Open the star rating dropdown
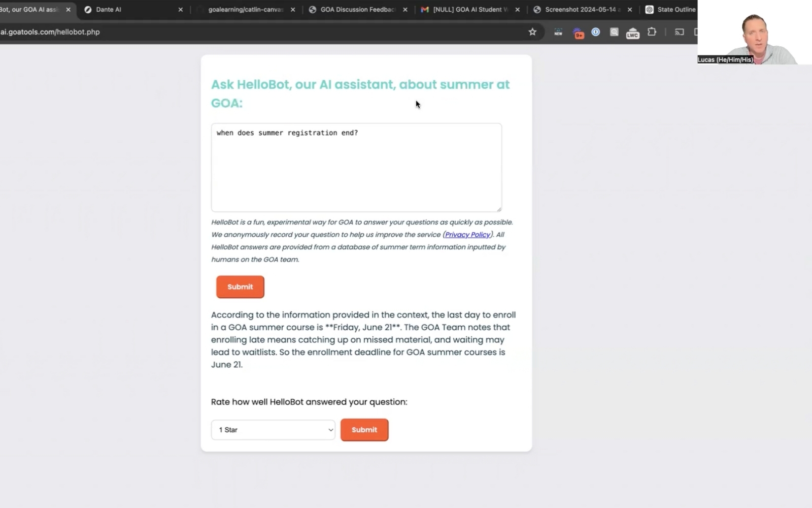812x508 pixels. click(273, 430)
